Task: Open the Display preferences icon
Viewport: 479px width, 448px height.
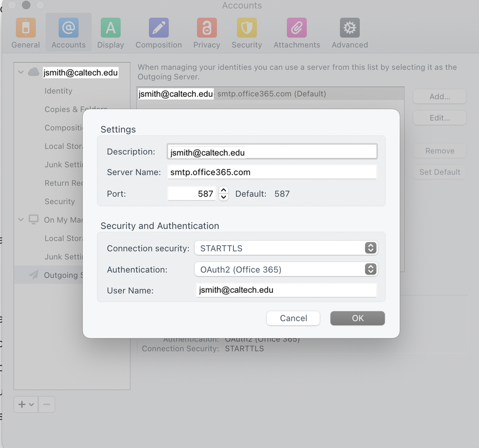Action: 110,28
